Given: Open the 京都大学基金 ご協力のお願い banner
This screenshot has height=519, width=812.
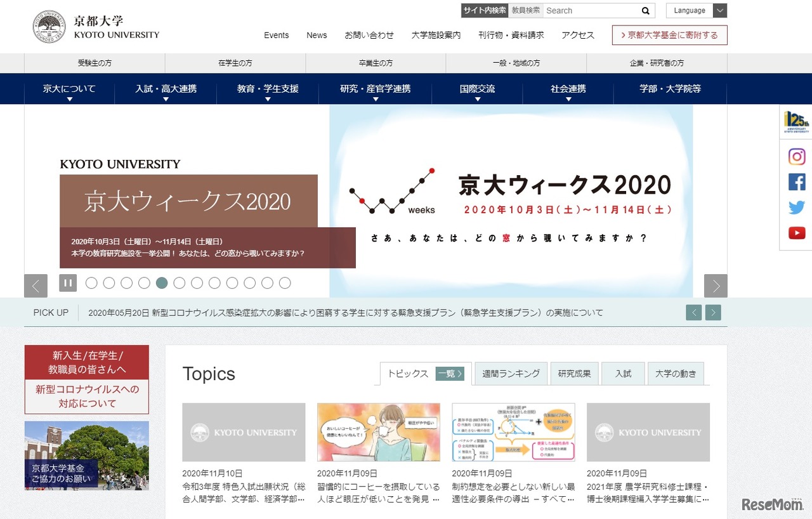Looking at the screenshot, I should tap(87, 456).
